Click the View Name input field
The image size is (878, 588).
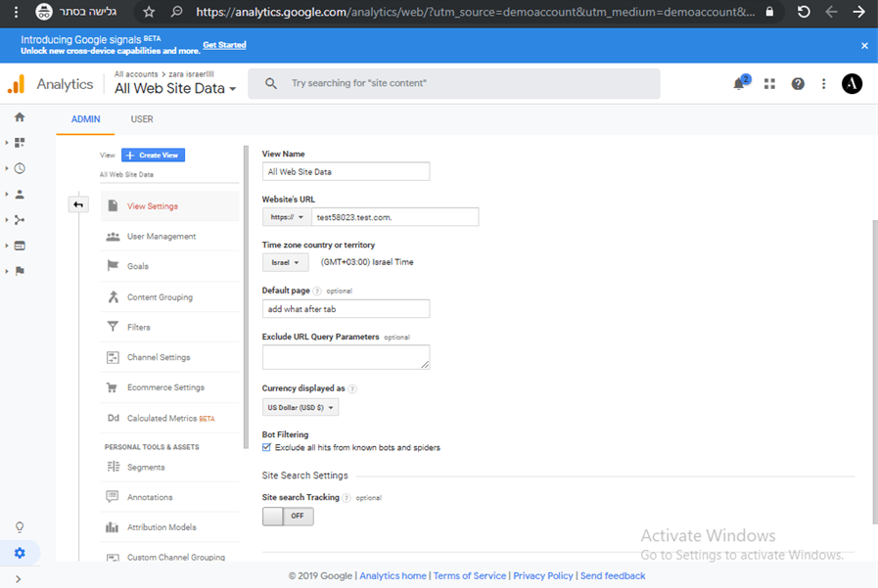[346, 172]
